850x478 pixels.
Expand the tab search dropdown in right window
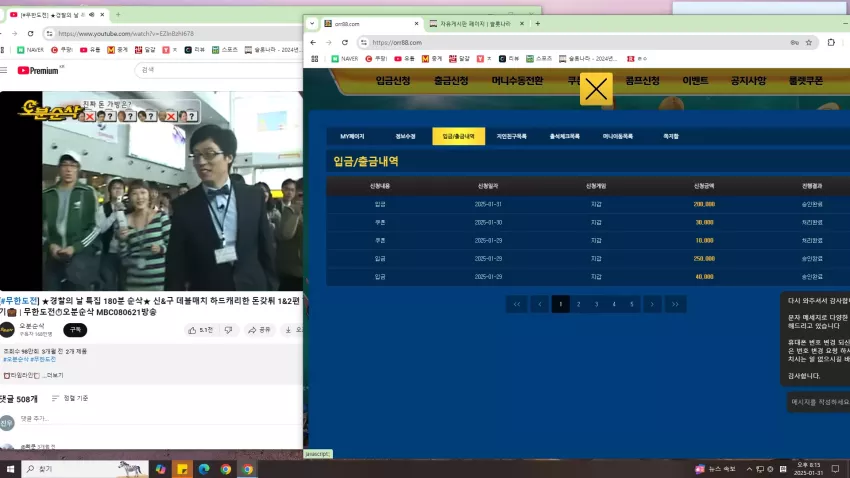point(312,24)
